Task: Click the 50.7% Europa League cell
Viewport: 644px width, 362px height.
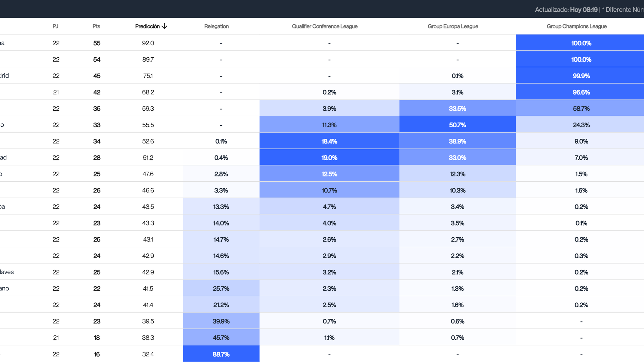Action: click(x=458, y=125)
